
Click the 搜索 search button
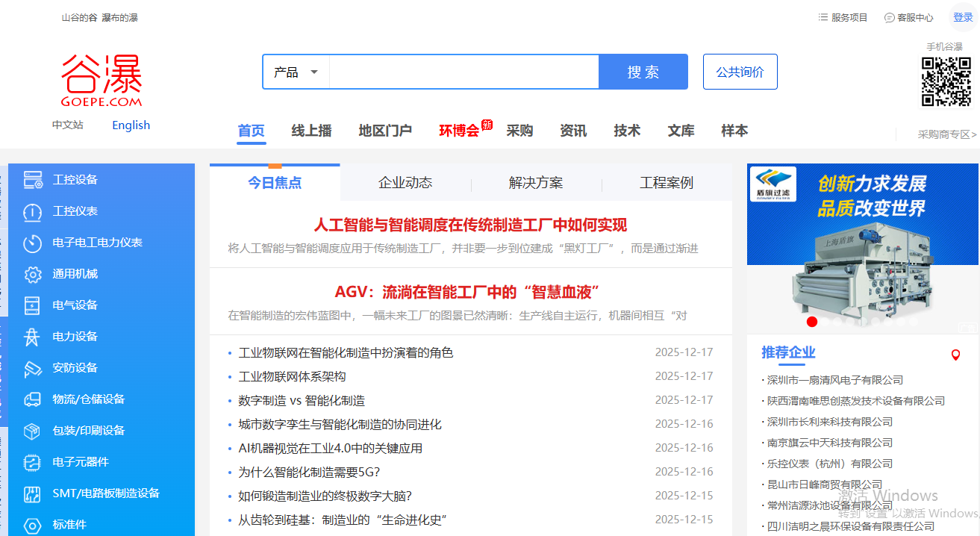click(643, 71)
